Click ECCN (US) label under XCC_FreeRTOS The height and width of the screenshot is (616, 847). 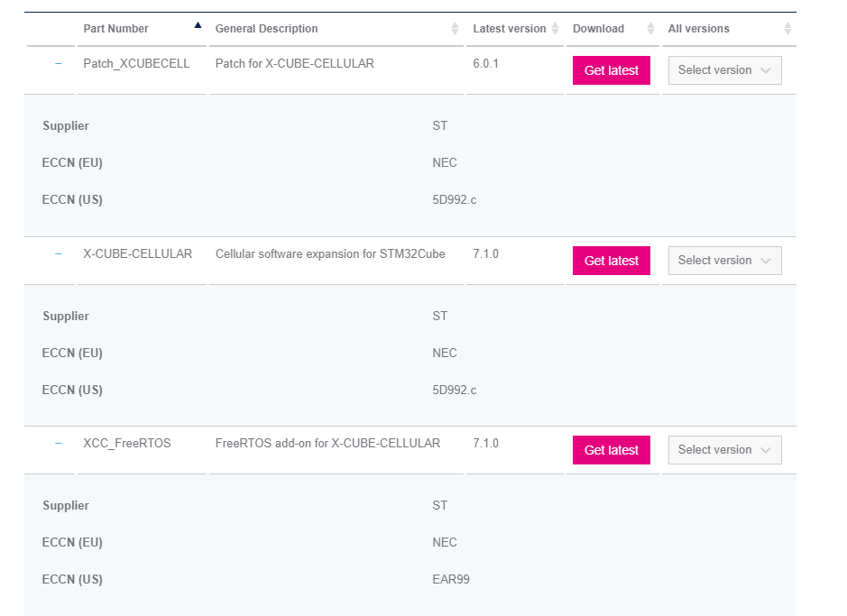[72, 579]
